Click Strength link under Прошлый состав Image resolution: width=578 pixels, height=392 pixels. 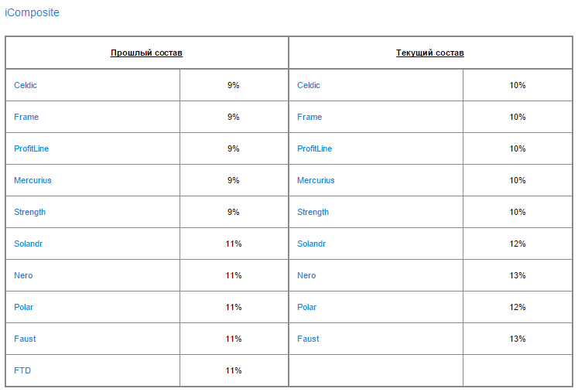coord(29,212)
